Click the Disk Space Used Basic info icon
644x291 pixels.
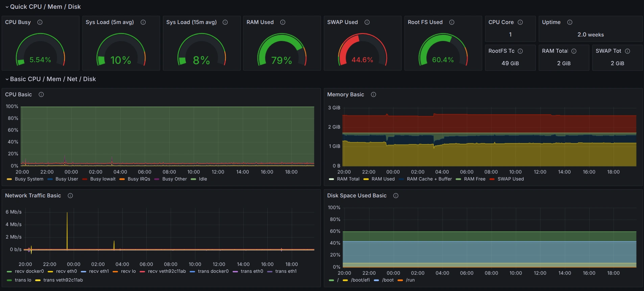click(396, 196)
